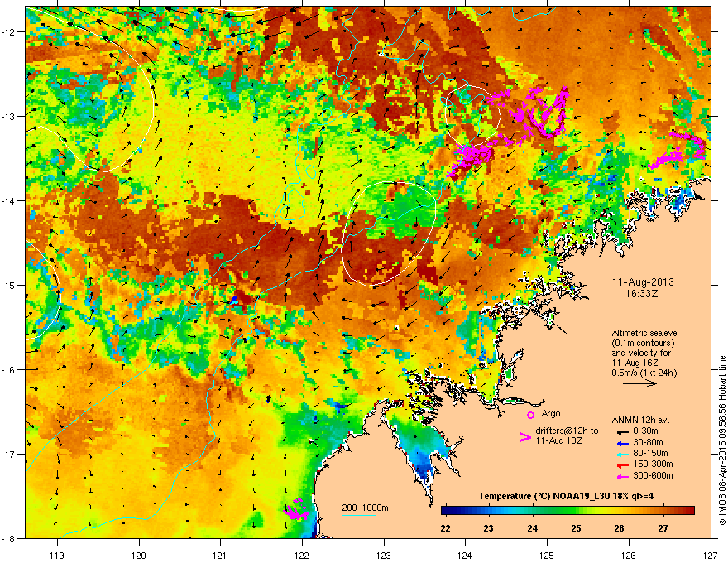Click the 'drifters@12h to' legend text
Viewport: 728px width, 563px height.
[567, 431]
